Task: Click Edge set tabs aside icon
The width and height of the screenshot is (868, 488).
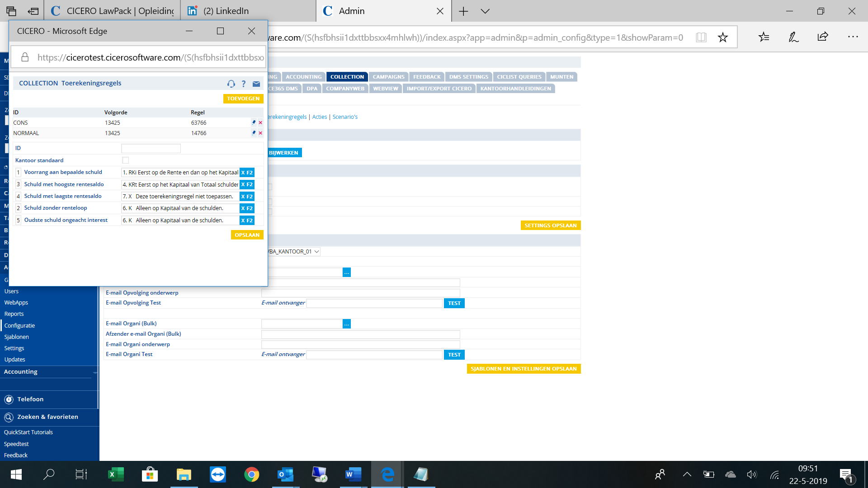Action: pyautogui.click(x=33, y=11)
